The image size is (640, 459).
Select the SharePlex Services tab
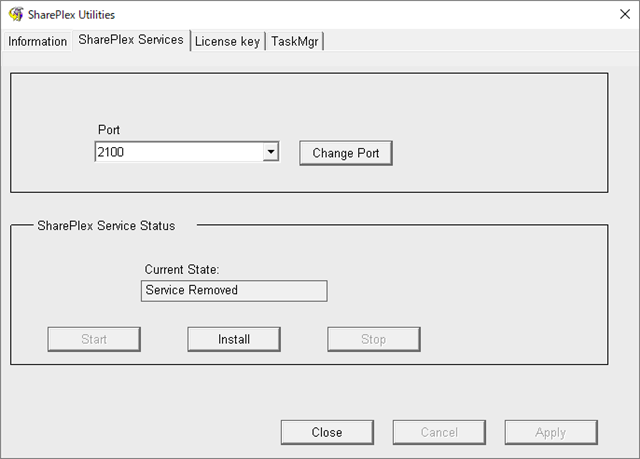tap(131, 40)
